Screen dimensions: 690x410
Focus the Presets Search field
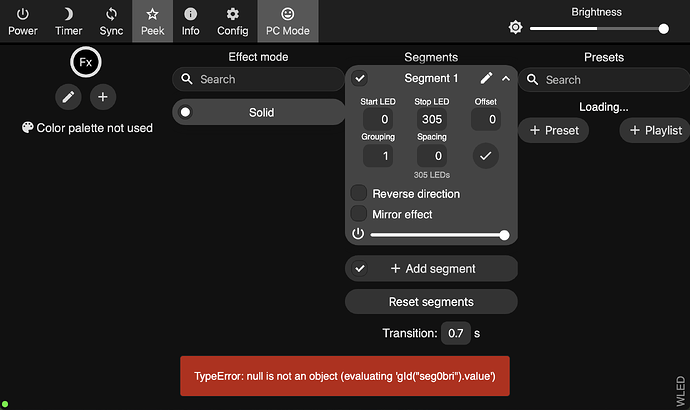(x=604, y=80)
